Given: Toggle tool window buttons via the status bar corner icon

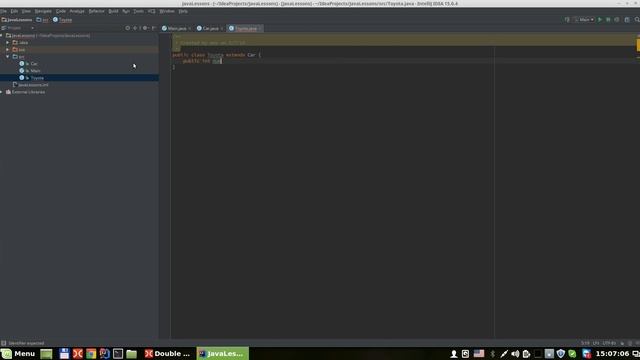Looking at the screenshot, I should click(4, 343).
